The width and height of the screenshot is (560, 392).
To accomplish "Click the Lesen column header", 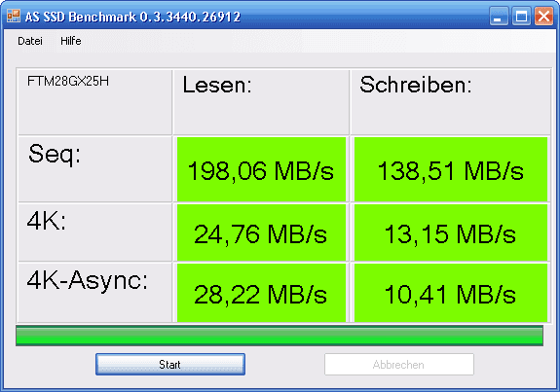I will [217, 86].
